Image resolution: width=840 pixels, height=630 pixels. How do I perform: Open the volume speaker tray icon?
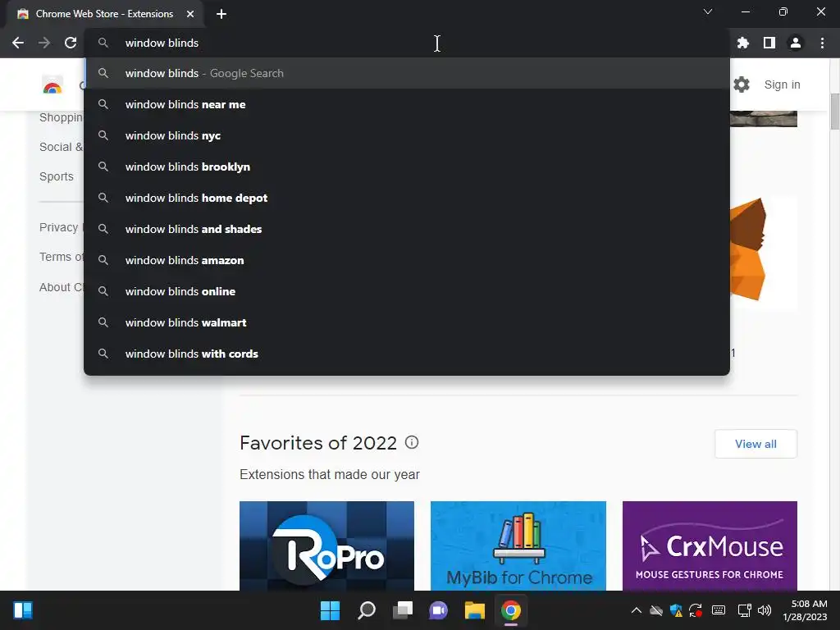tap(765, 610)
